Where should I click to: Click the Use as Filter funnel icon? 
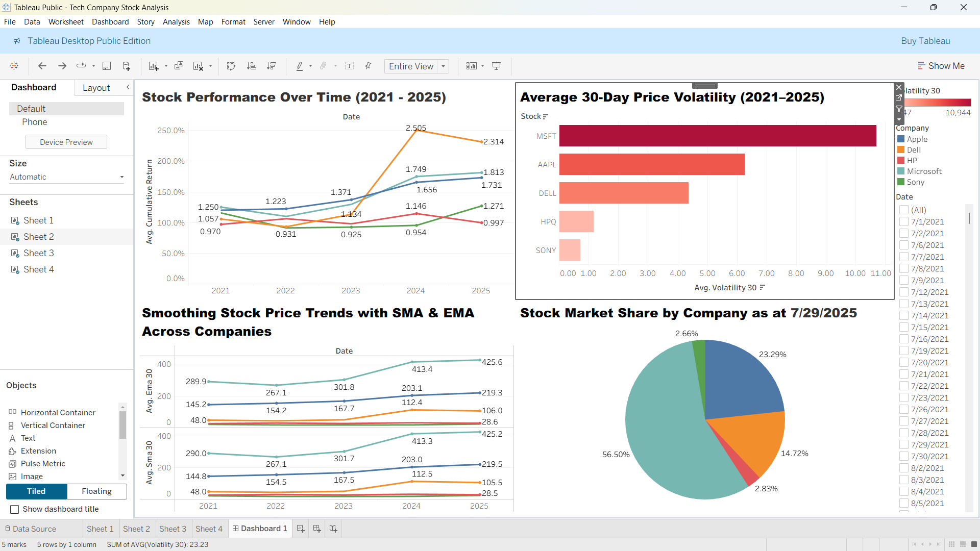coord(899,109)
